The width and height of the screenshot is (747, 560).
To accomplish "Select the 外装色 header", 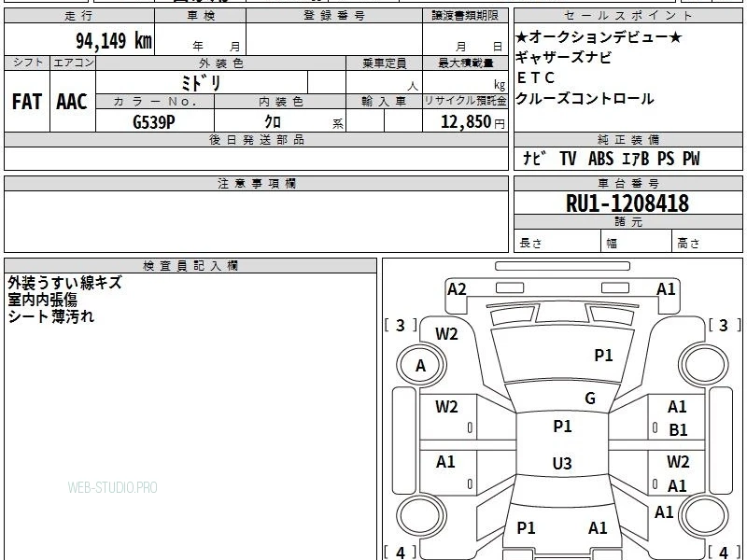I will tap(220, 63).
